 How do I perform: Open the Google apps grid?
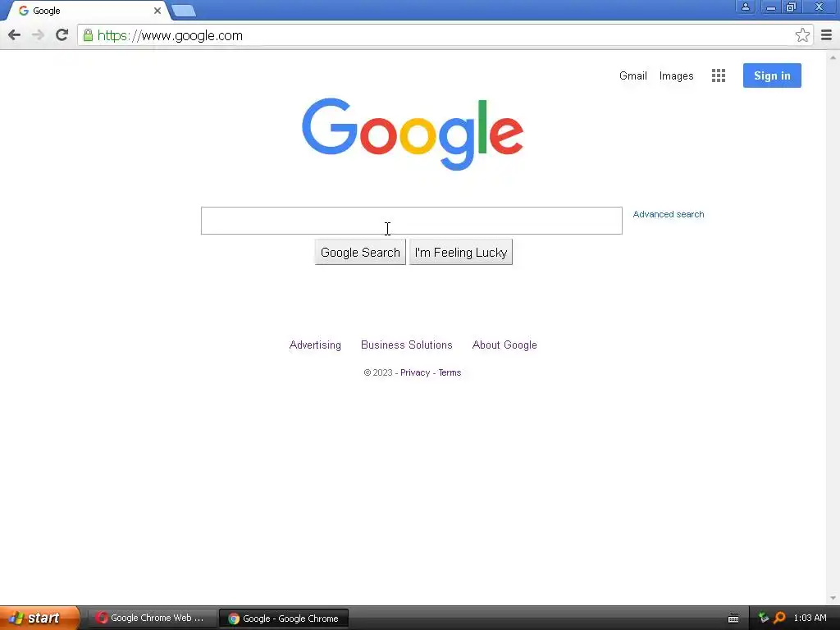(x=719, y=75)
